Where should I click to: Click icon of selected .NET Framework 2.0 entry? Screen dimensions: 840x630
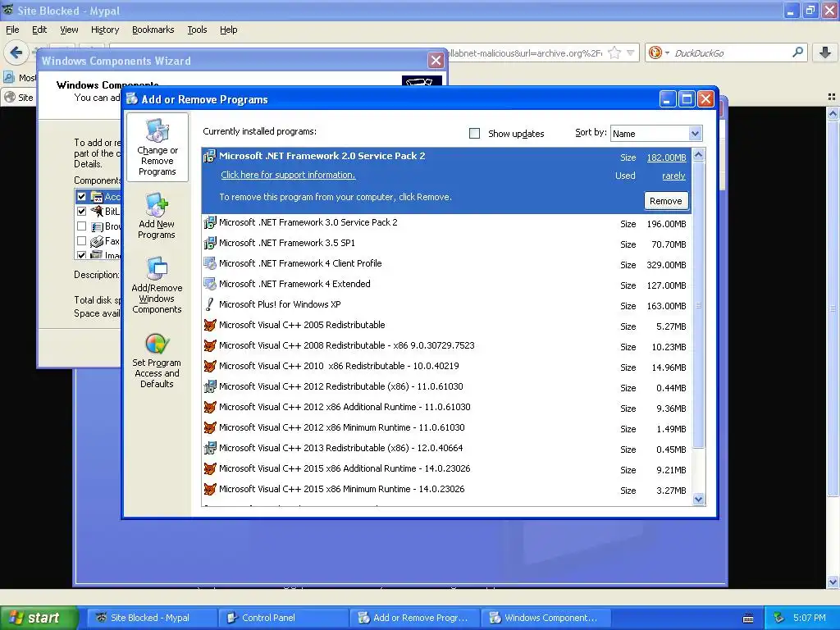(x=209, y=157)
